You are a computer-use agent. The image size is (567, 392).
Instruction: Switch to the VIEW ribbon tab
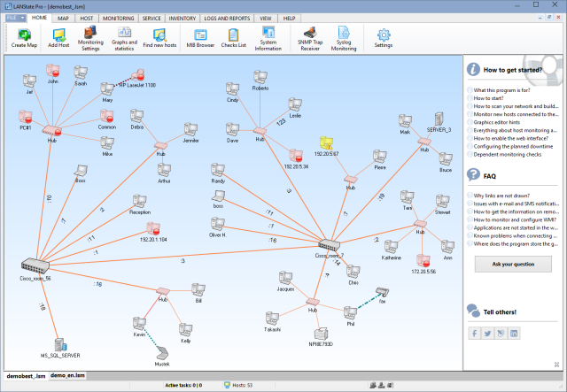click(266, 18)
